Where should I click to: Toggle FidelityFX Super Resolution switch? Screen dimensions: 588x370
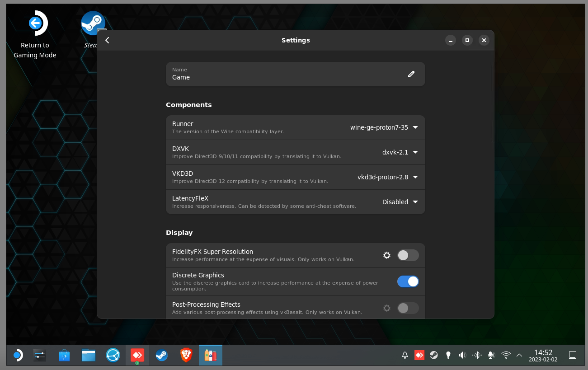[408, 255]
